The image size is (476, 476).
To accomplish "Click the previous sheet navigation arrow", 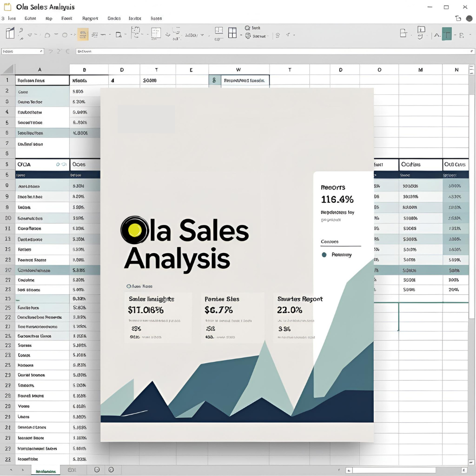I will pyautogui.click(x=11, y=470).
